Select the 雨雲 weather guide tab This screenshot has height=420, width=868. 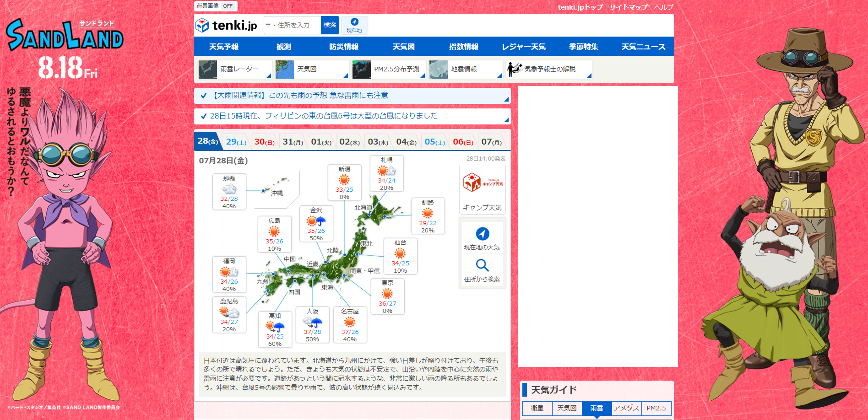click(596, 408)
